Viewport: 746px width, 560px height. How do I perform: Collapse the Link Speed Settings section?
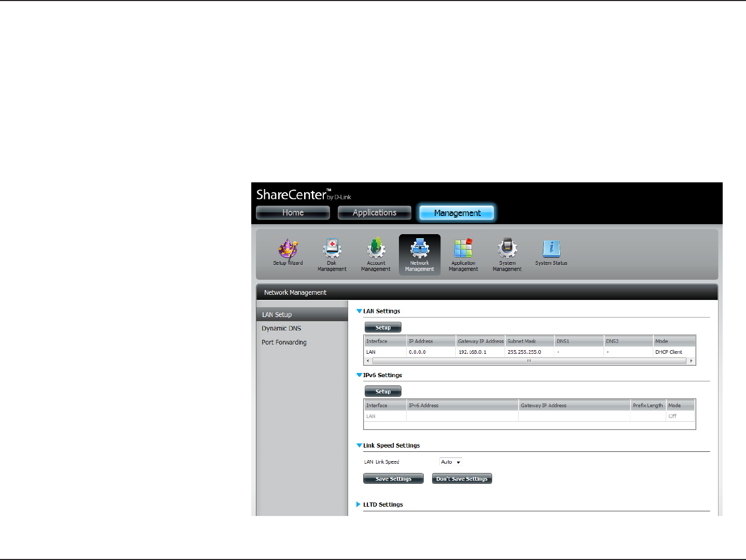[x=359, y=446]
